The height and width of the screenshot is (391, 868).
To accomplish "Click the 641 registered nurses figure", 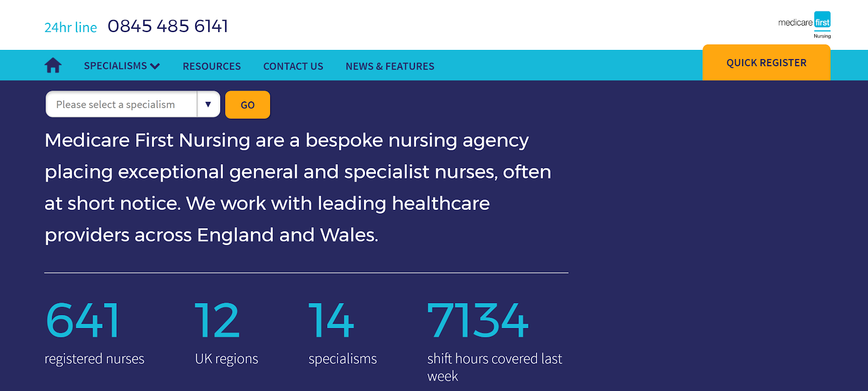I will pos(82,321).
